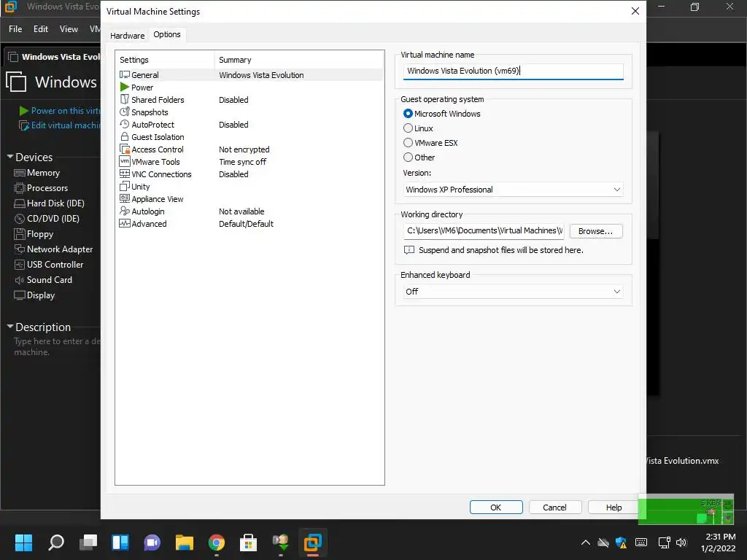The image size is (747, 560).
Task: Click the CD/DVD (IDE) disc icon
Action: coord(20,219)
